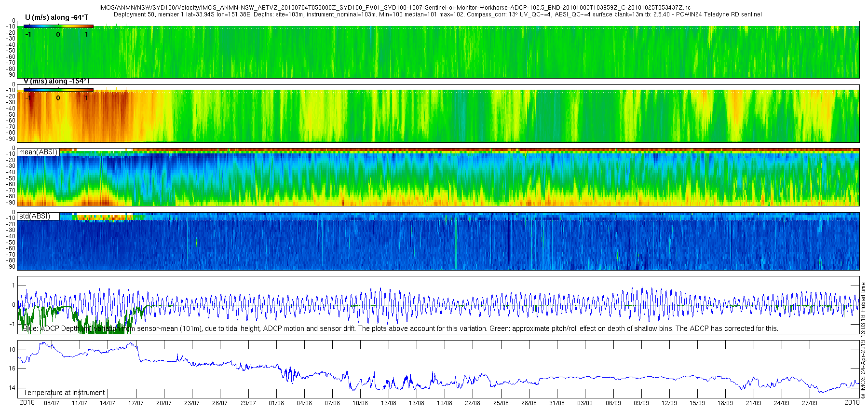Click the -90 depth tick of the V velocity panel
Image resolution: width=868 pixels, height=410 pixels.
pos(11,139)
